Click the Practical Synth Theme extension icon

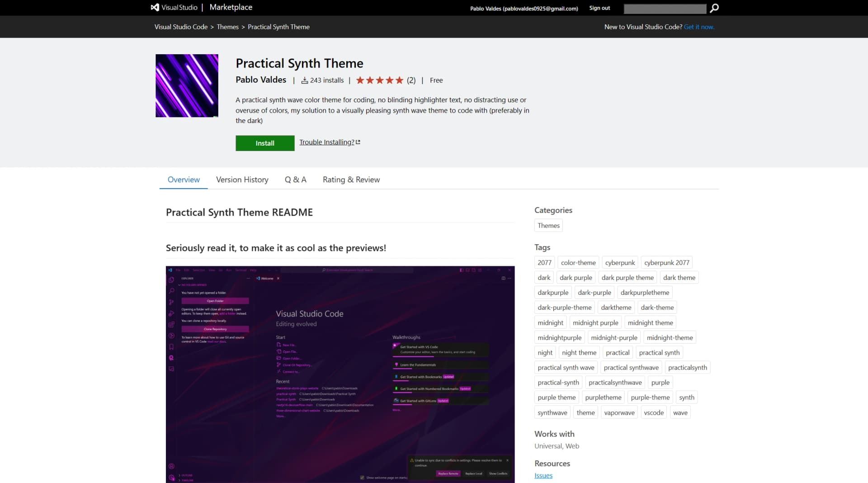click(187, 85)
